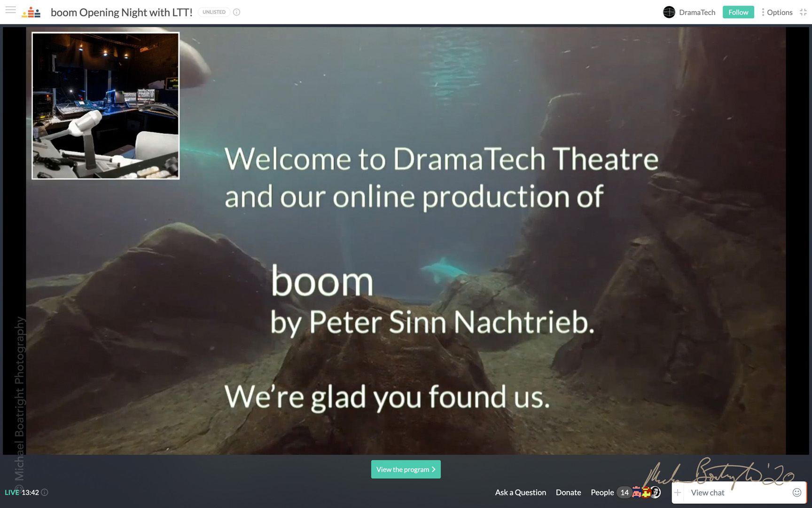812x508 pixels.
Task: Click the DramaTech channel name link
Action: tap(697, 12)
